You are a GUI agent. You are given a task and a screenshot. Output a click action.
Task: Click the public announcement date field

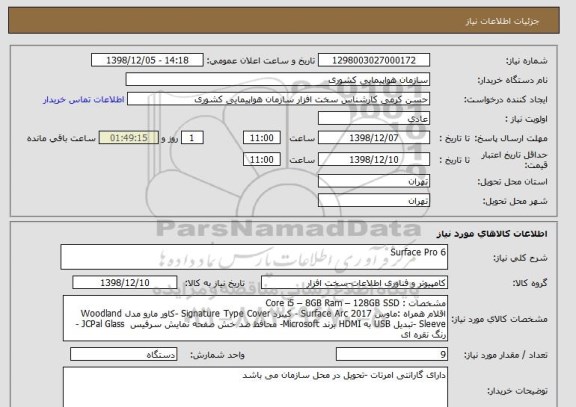coord(147,60)
